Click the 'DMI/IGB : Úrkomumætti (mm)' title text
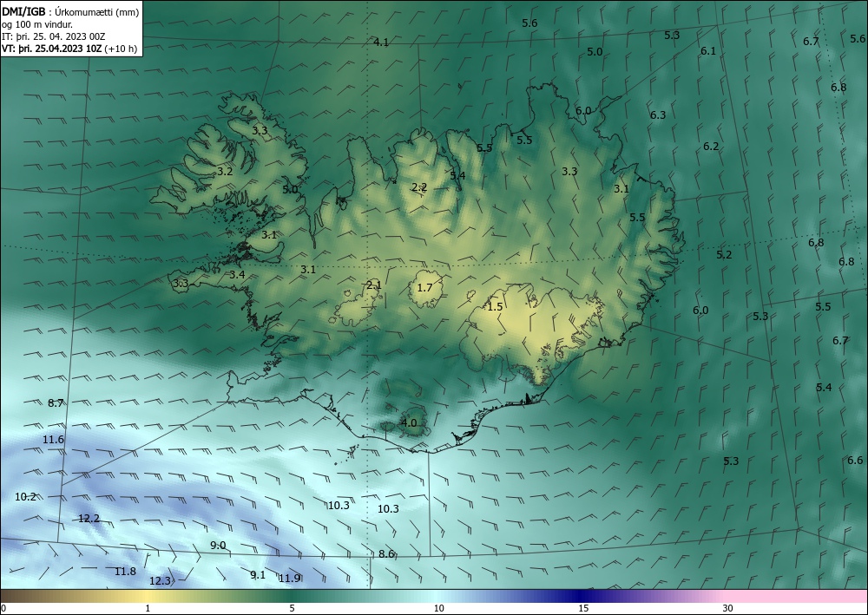 [70, 11]
